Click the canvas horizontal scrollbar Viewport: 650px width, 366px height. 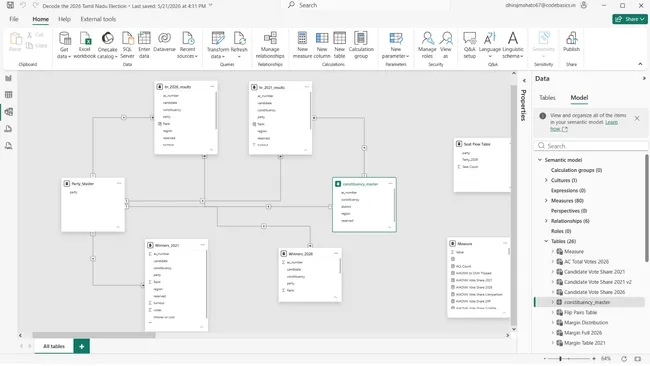pos(94,335)
